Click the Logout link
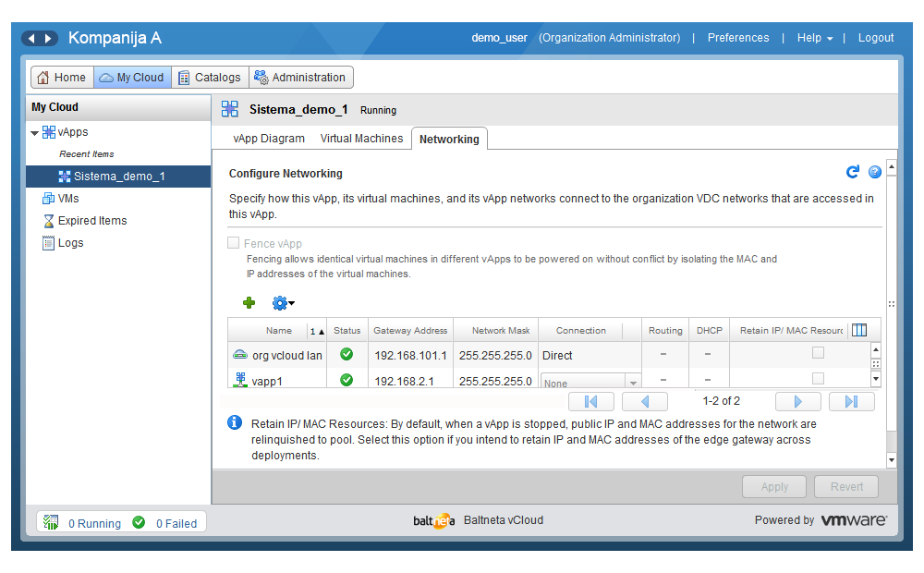This screenshot has width=924, height=573. tap(875, 38)
